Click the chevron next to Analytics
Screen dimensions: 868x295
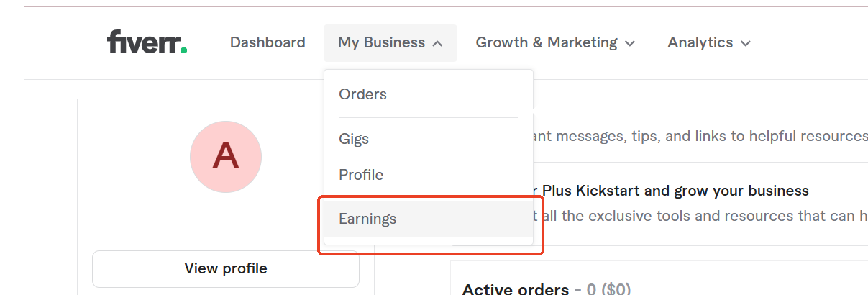pyautogui.click(x=746, y=44)
